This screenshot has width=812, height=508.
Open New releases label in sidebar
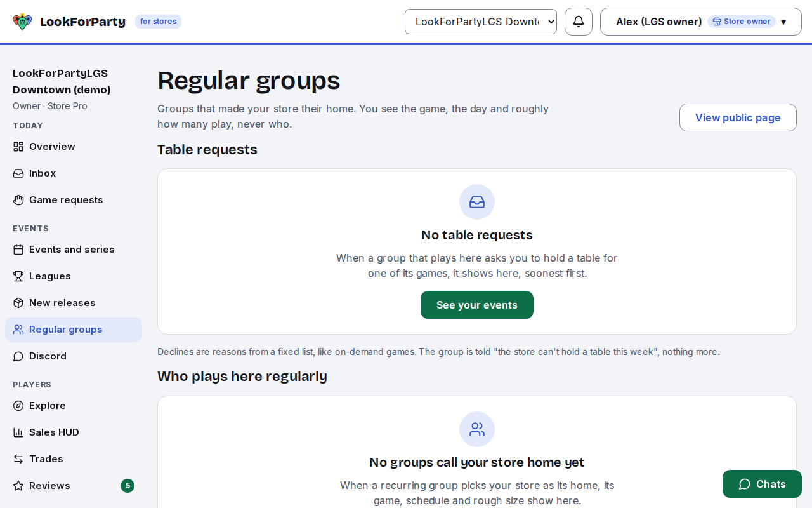click(62, 303)
